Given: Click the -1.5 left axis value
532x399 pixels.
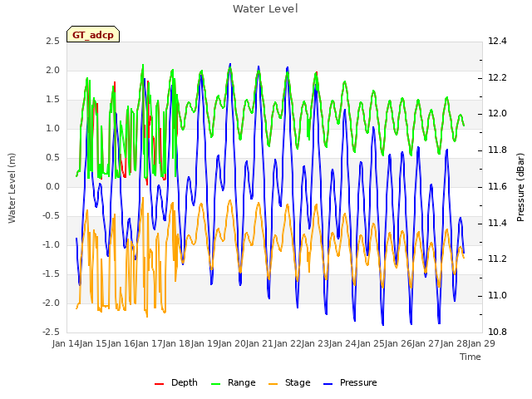Looking at the screenshot, I should pos(51,273).
